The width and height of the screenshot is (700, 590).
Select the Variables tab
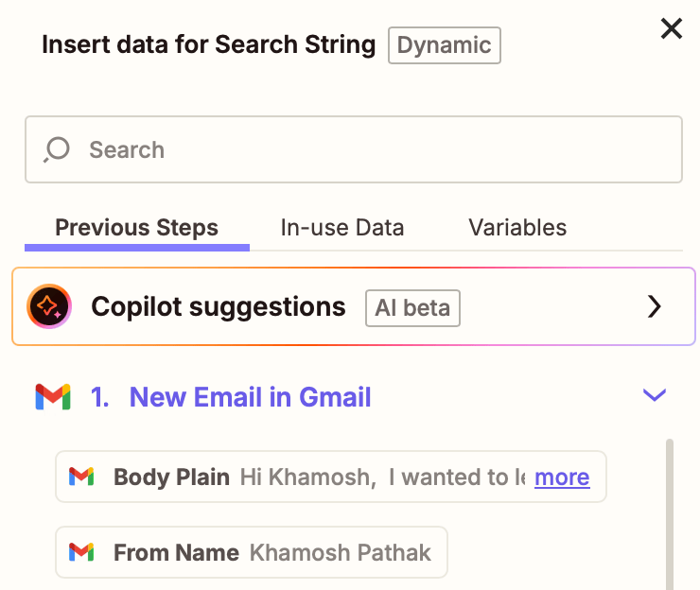coord(517,228)
